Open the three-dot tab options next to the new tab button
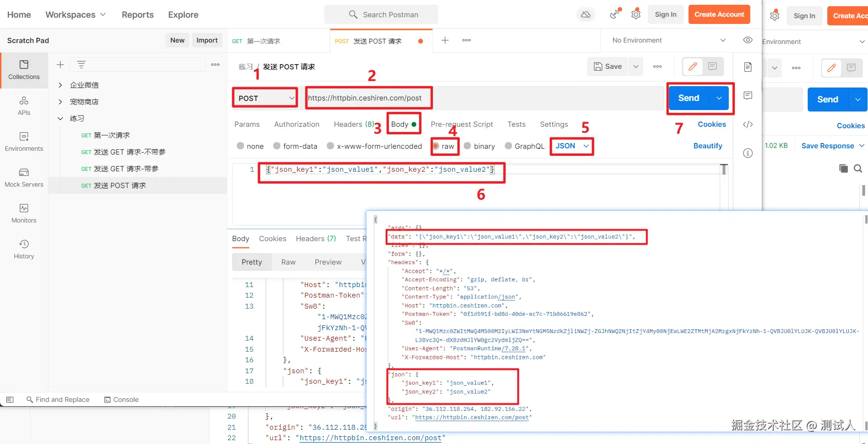The image size is (868, 444). click(467, 40)
